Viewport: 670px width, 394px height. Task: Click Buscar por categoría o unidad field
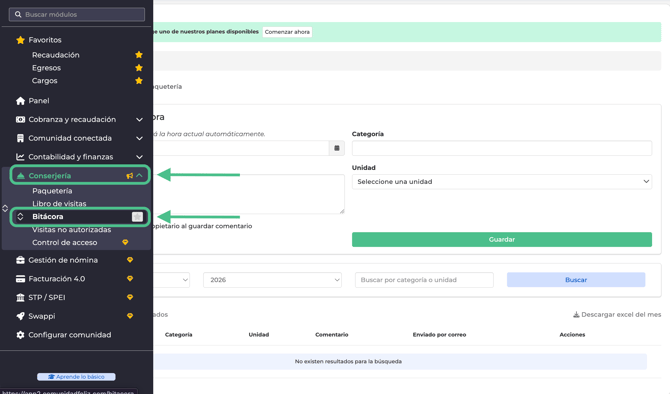(424, 280)
